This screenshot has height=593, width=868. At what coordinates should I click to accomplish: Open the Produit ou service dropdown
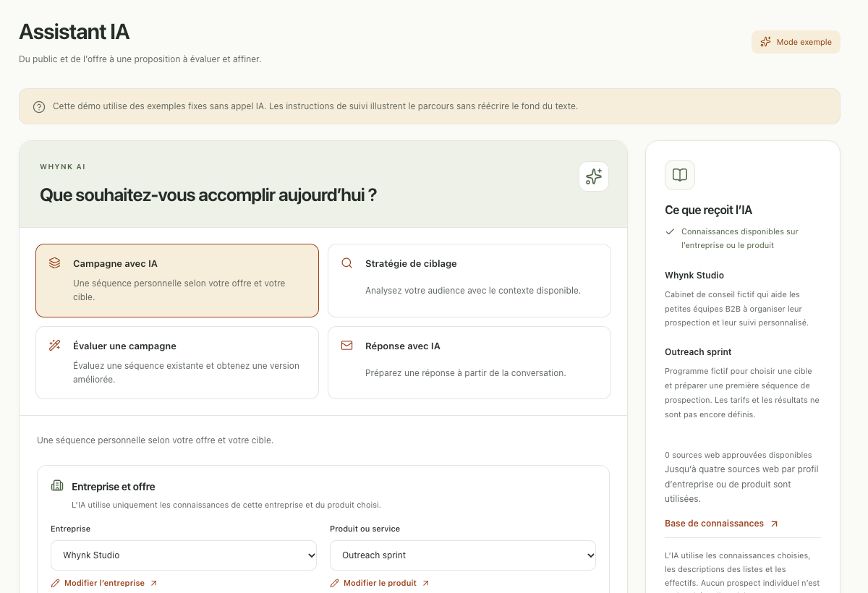(x=463, y=555)
